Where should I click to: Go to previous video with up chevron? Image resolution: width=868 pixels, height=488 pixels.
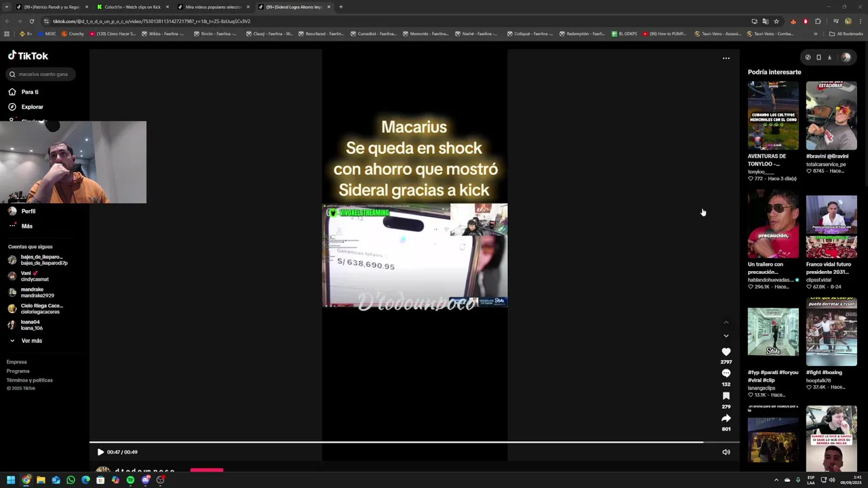click(x=726, y=322)
